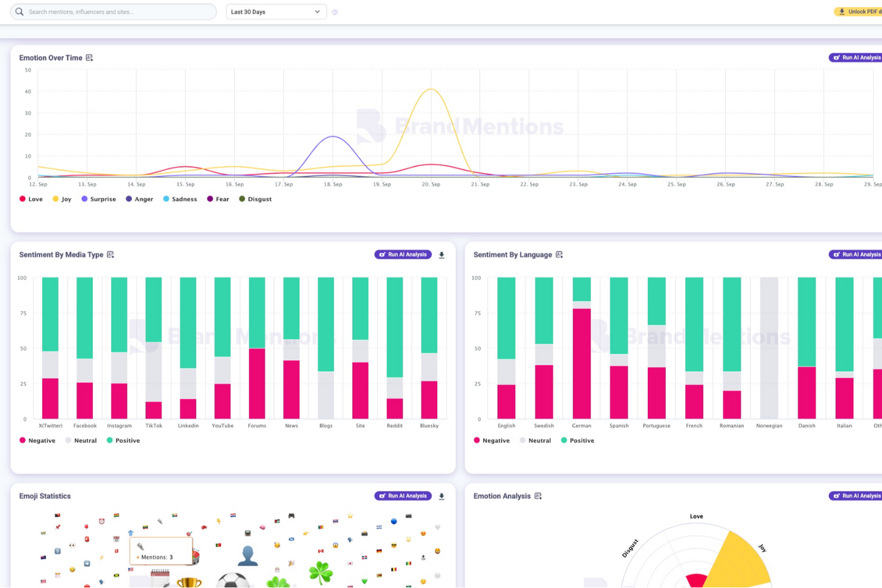
Task: Click the search magnifier icon
Action: 20,12
